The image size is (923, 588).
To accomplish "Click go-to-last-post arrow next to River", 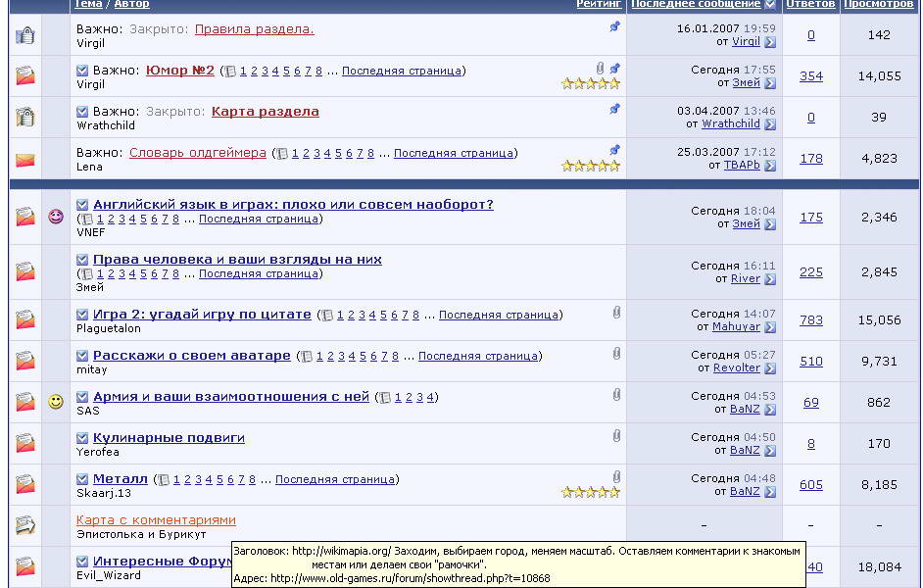I will (x=770, y=279).
